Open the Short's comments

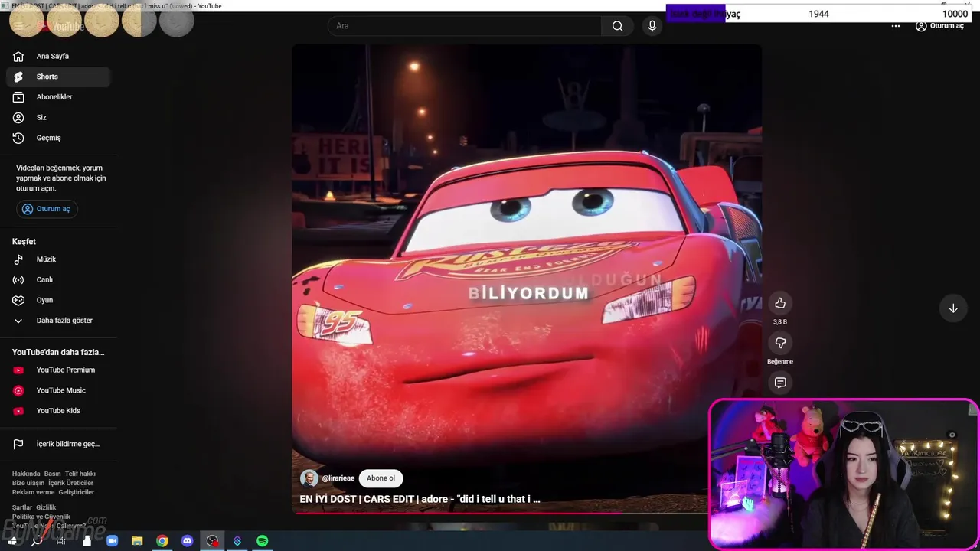(x=780, y=383)
